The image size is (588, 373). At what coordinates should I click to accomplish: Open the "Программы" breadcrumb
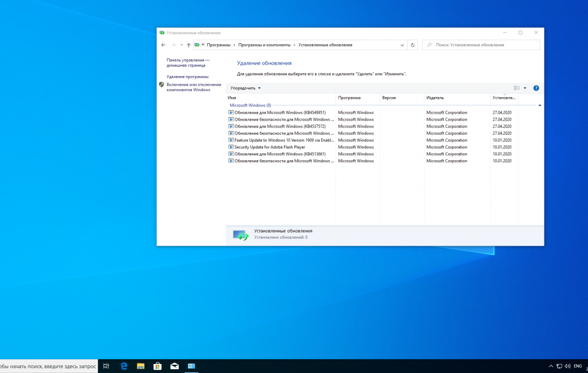tap(219, 45)
